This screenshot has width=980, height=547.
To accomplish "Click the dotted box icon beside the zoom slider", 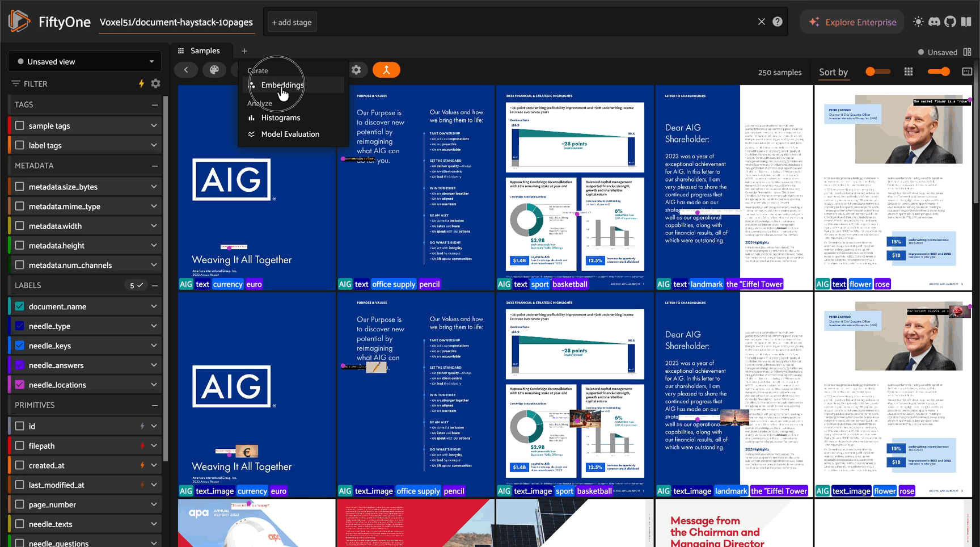I will [x=967, y=71].
